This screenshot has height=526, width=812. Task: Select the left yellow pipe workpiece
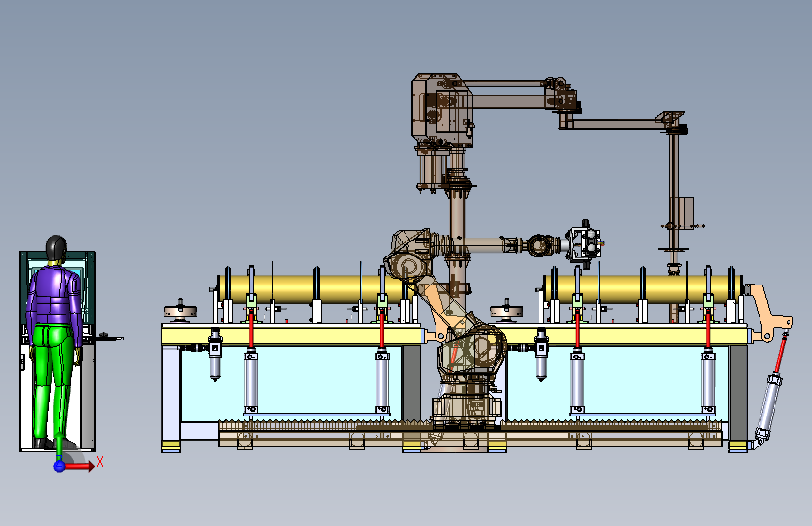pyautogui.click(x=316, y=288)
